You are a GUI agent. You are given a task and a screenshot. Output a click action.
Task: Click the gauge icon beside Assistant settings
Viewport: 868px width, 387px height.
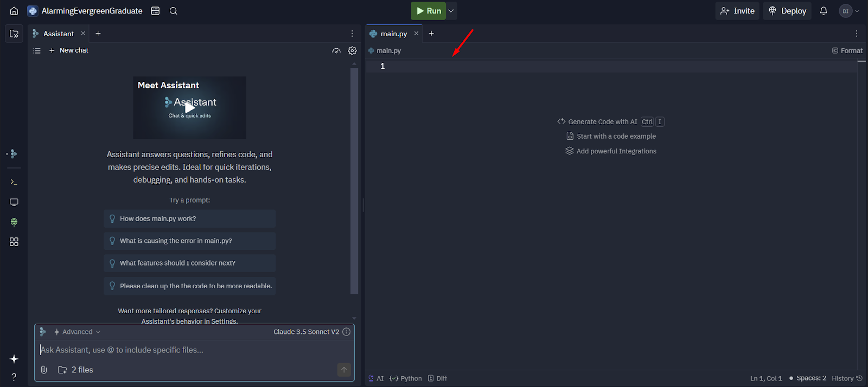(x=336, y=51)
